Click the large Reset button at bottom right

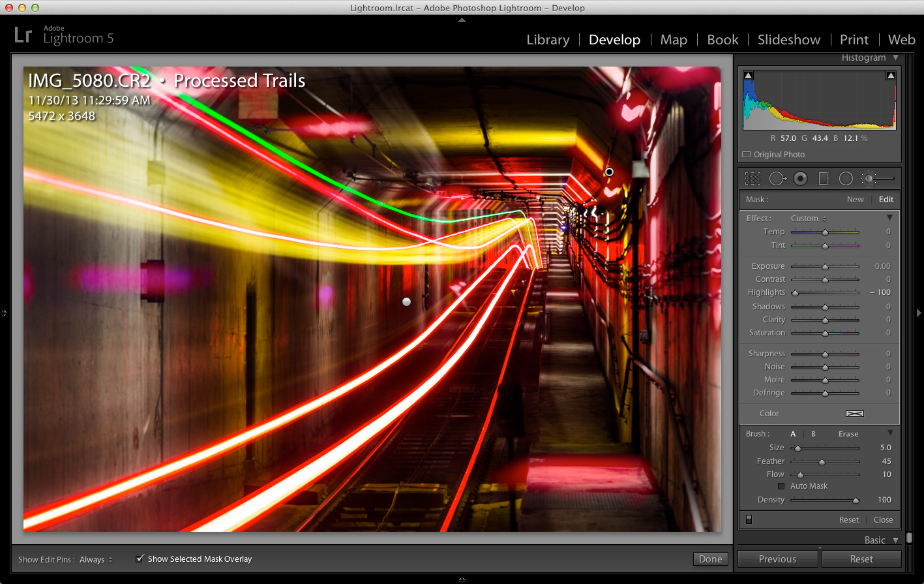click(861, 559)
